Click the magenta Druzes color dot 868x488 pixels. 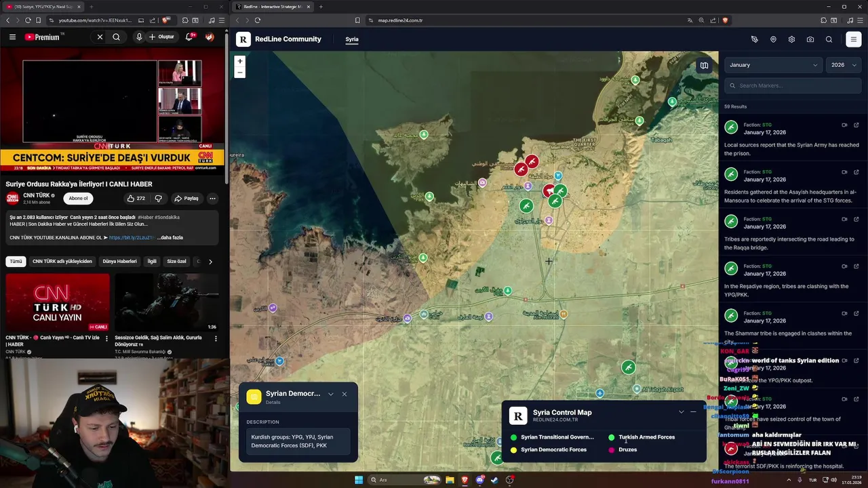(x=611, y=450)
